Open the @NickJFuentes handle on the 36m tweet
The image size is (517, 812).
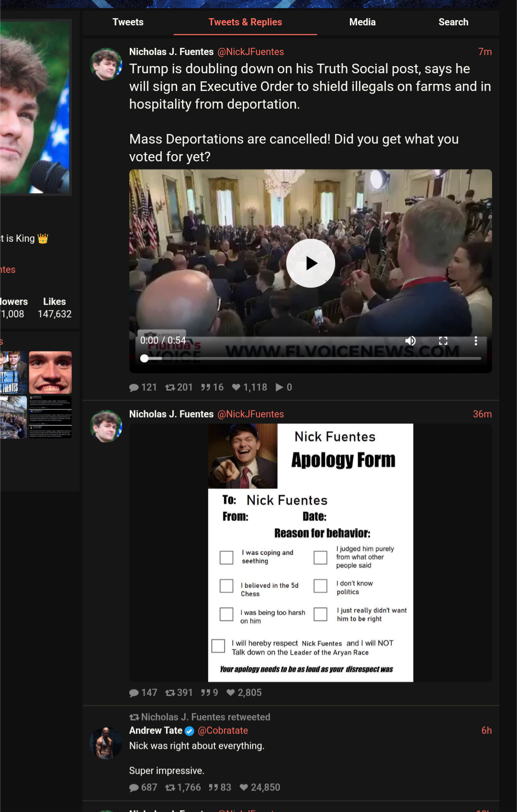click(251, 414)
